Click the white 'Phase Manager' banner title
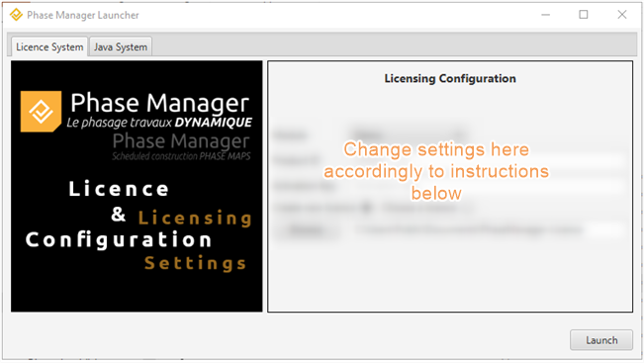Image resolution: width=644 pixels, height=363 pixels. (x=160, y=103)
